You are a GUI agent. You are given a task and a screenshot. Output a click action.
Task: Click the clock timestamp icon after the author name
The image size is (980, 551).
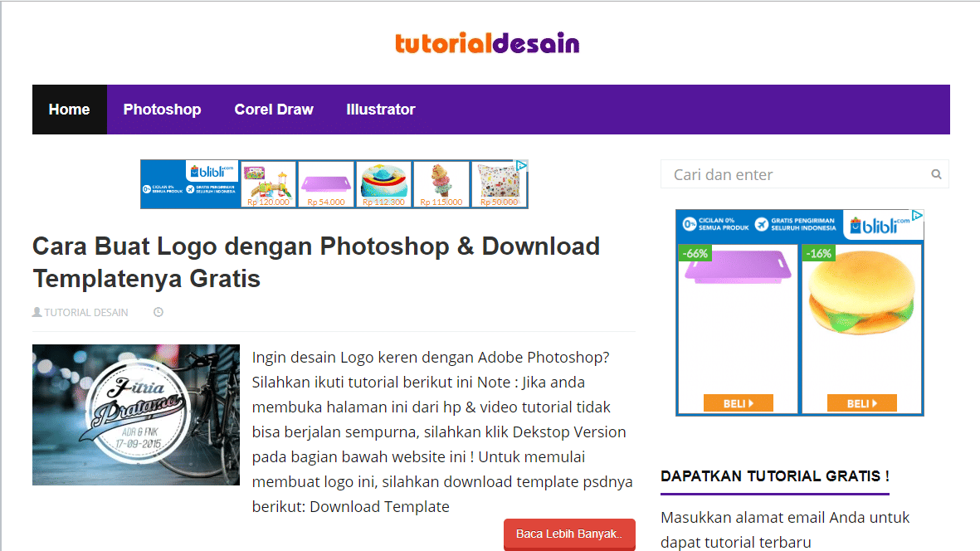click(158, 311)
